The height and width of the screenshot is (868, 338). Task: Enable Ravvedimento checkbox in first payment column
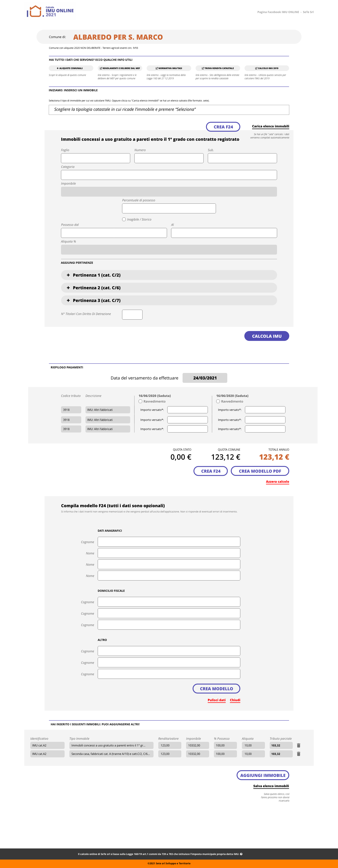click(x=140, y=401)
